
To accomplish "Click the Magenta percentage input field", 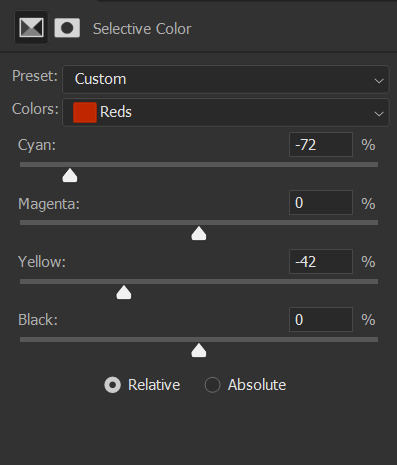I will coord(321,203).
